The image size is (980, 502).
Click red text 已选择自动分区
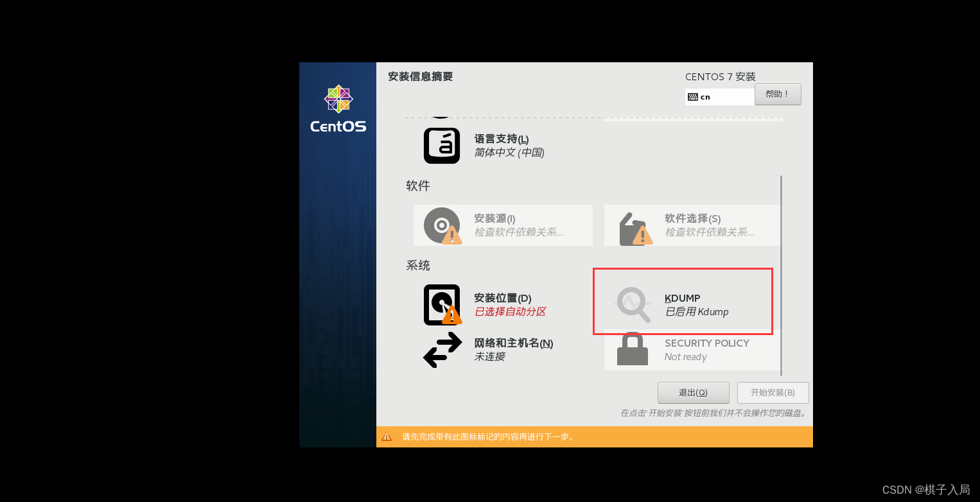tap(510, 311)
